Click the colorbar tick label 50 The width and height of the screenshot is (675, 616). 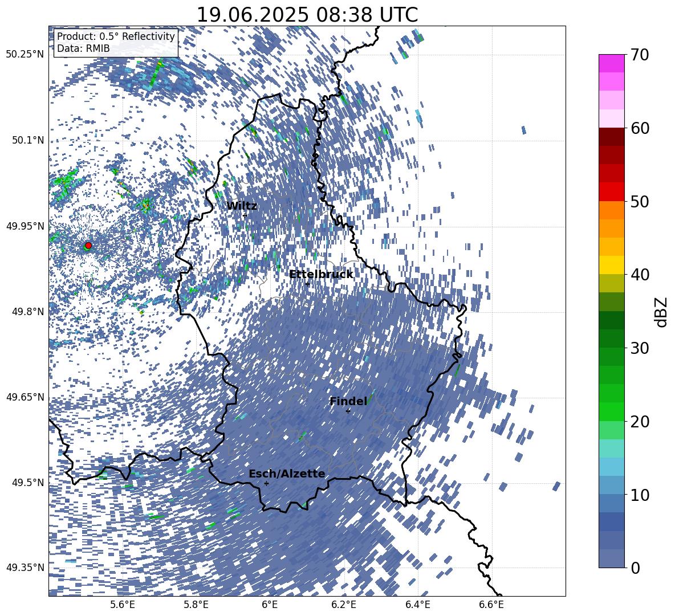coord(640,202)
